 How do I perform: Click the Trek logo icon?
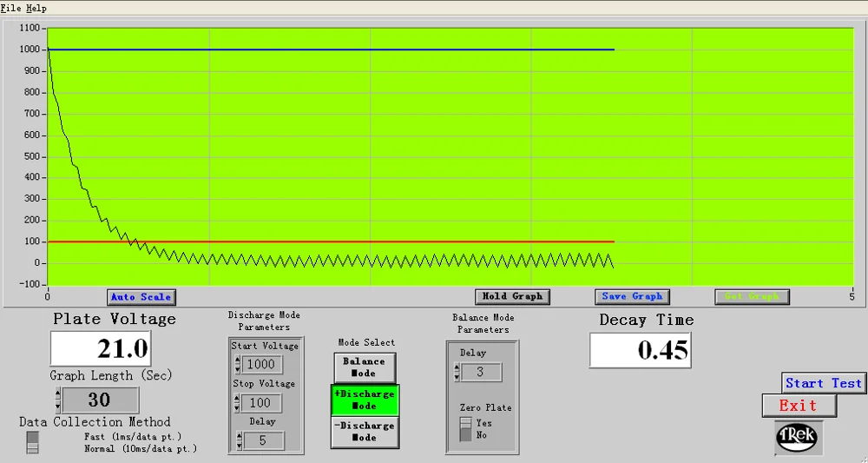click(x=799, y=438)
